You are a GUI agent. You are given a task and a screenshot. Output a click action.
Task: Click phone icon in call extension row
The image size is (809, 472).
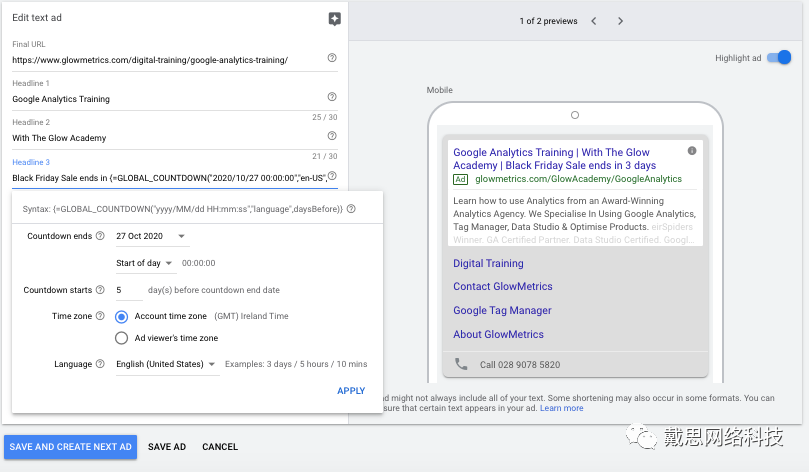(x=461, y=364)
